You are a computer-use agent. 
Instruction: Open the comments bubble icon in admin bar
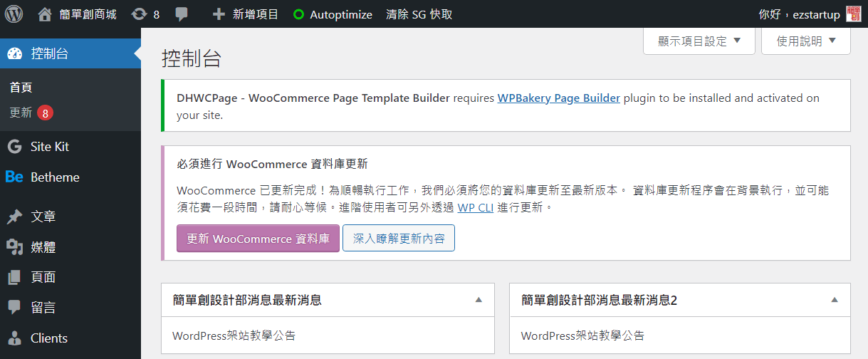coord(182,14)
